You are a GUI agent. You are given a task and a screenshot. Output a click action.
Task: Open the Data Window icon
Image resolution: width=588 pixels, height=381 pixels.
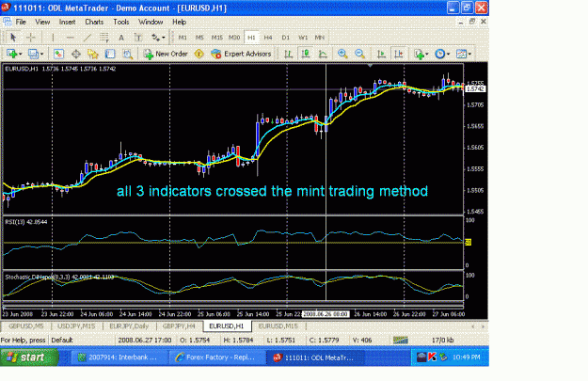[76, 54]
